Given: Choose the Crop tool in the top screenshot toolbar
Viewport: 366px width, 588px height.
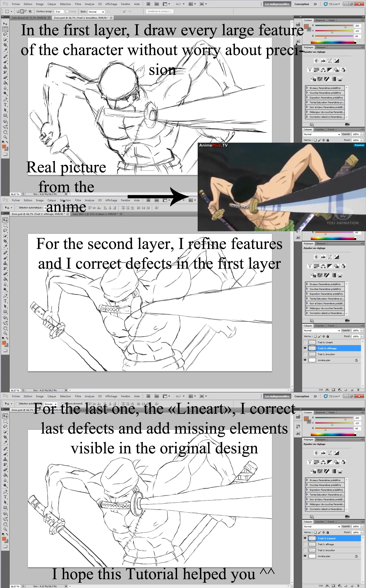Looking at the screenshot, I should click(5, 45).
